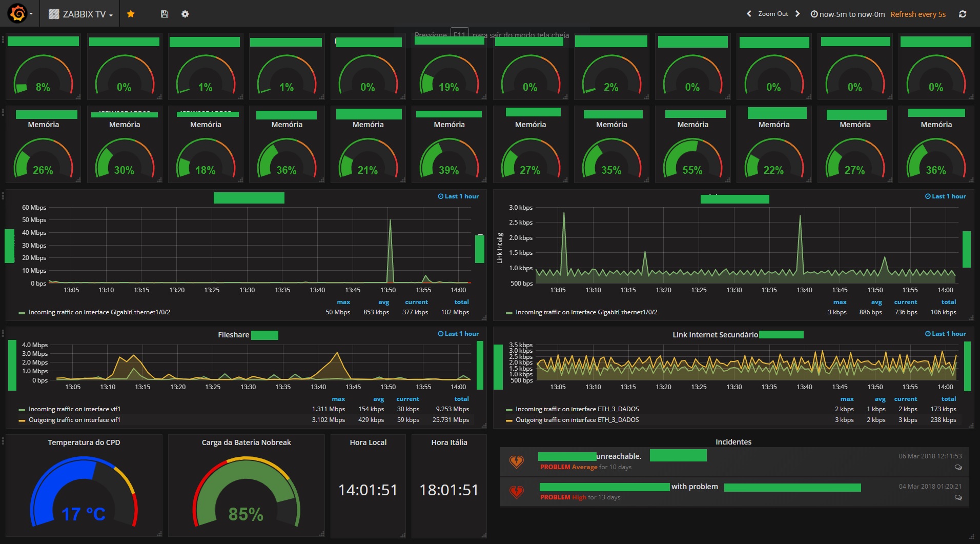Click the 30% Memória gauge value
This screenshot has width=980, height=544.
tap(124, 170)
